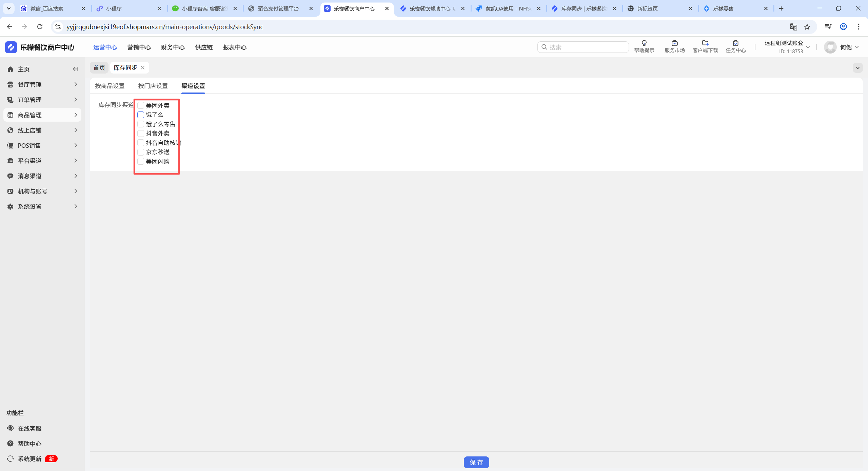
Task: Click the 商品管理 sidebar icon
Action: click(x=11, y=115)
